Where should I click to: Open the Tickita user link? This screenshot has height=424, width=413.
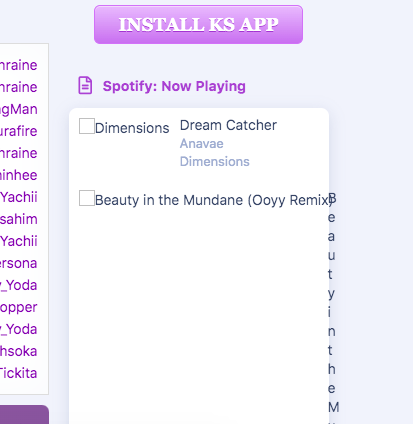19,373
